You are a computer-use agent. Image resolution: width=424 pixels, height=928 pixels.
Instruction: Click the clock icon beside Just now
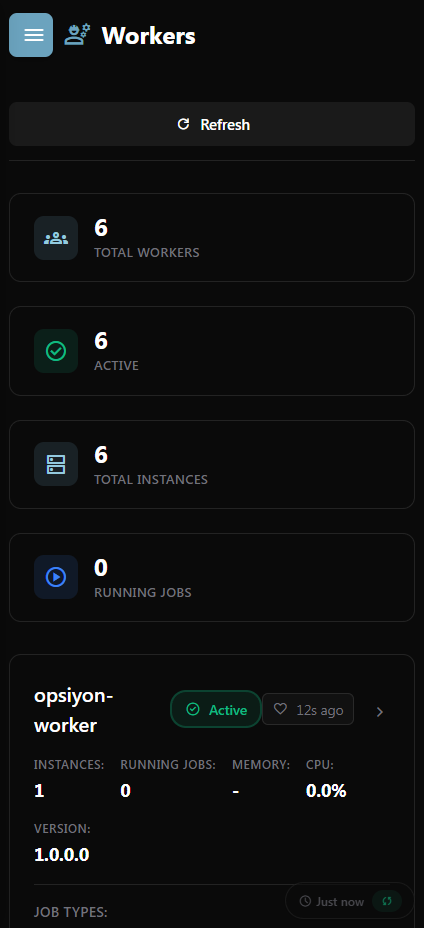click(305, 901)
